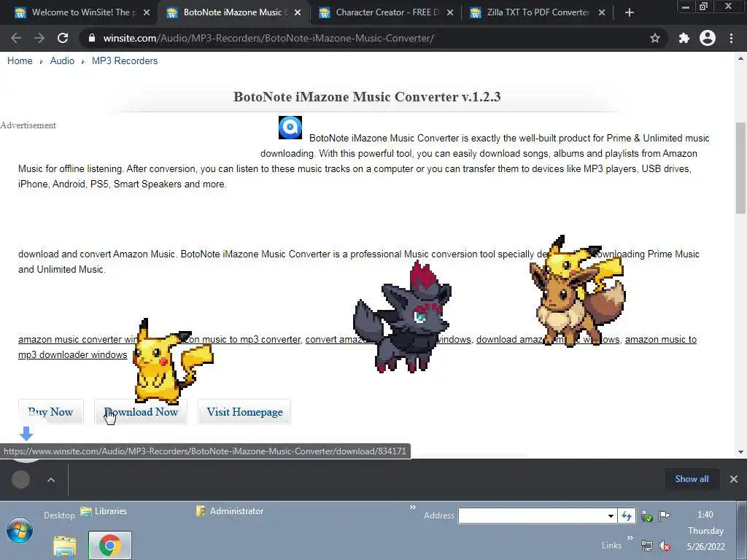Click the network tray icon
Viewport: 747px width, 560px height.
click(x=646, y=545)
